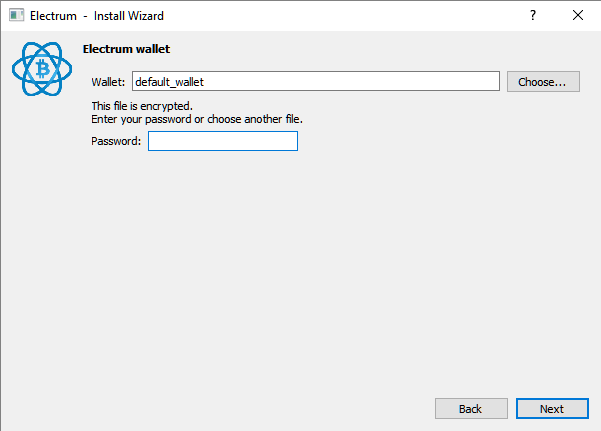Go to the previous step with Back
This screenshot has width=601, height=431.
[x=471, y=409]
